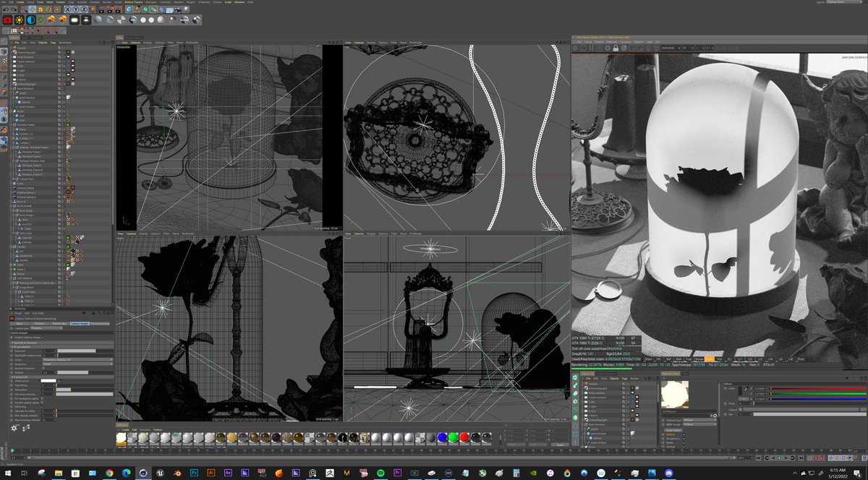Click the Gamma slider bar
868x480 pixels.
click(85, 372)
